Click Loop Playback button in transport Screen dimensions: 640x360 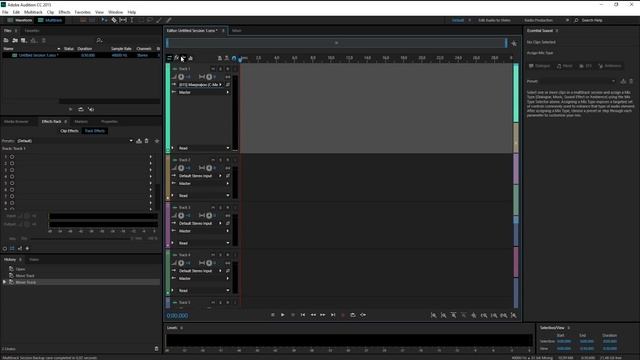pos(353,315)
